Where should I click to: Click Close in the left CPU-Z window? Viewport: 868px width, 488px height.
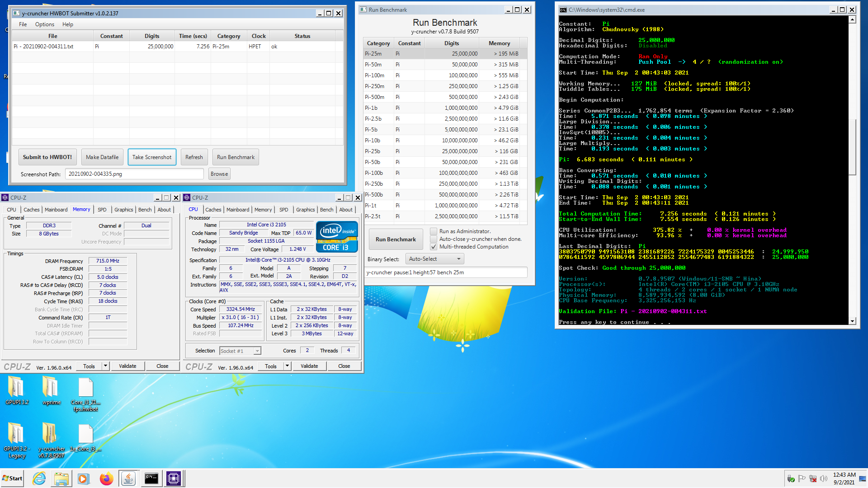coord(162,366)
